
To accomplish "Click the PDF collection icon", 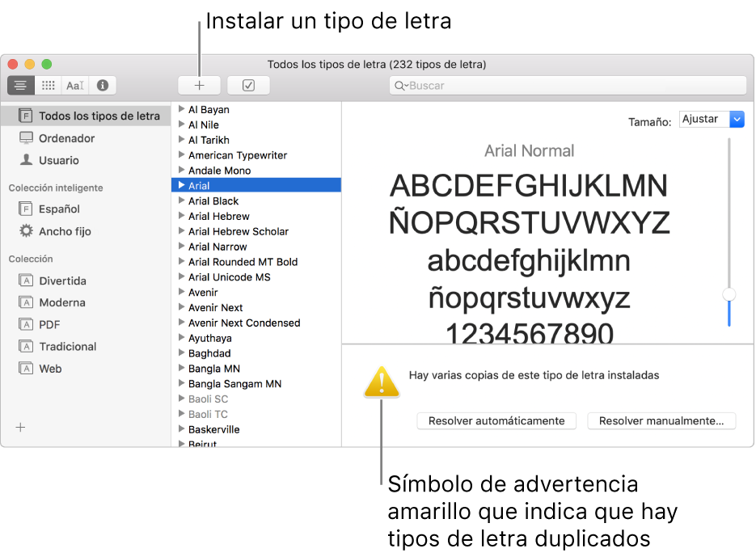I will (x=26, y=324).
